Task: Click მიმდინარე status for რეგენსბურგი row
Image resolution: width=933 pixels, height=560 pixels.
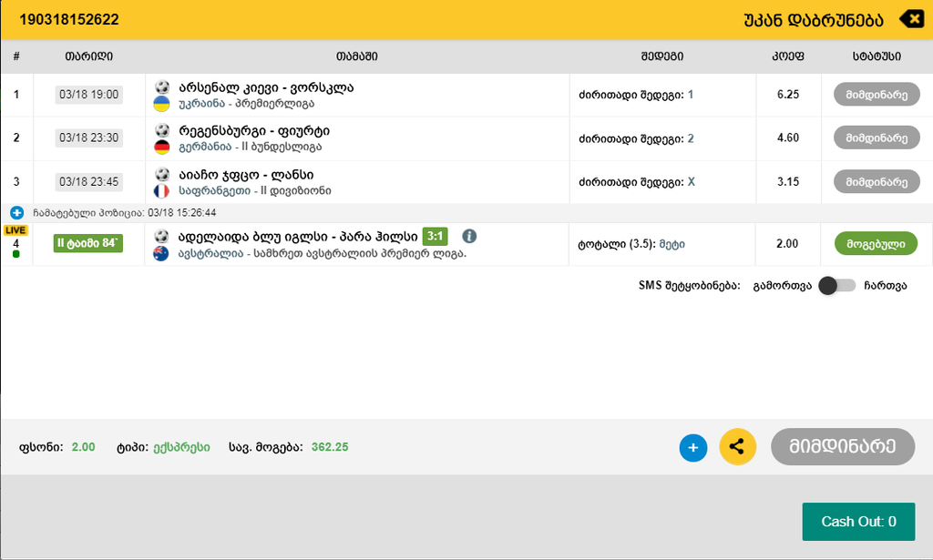Action: coord(877,137)
